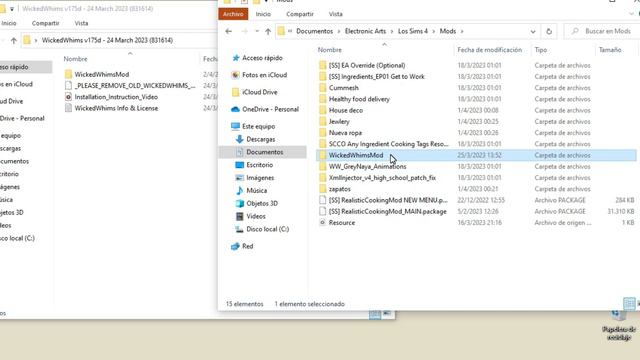Viewport: 640px width, 360px height.
Task: Click Up arrow in WickedWhims window
Action: tap(13, 40)
